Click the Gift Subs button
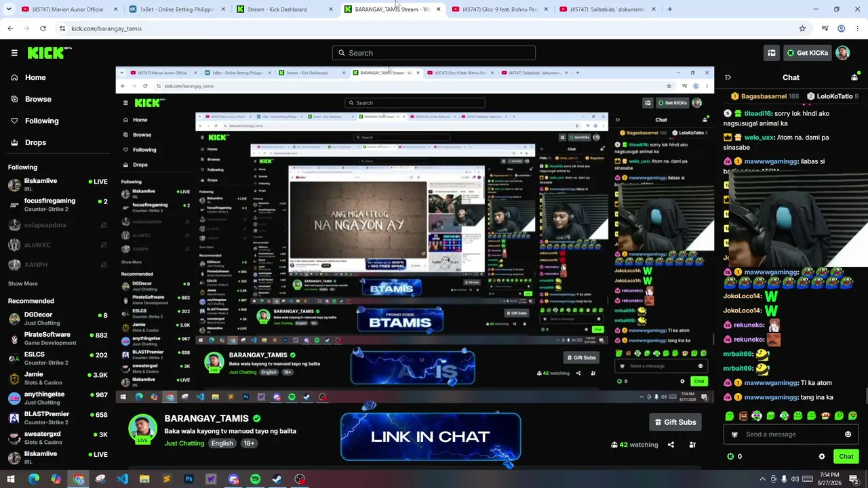868x488 pixels. click(x=675, y=422)
